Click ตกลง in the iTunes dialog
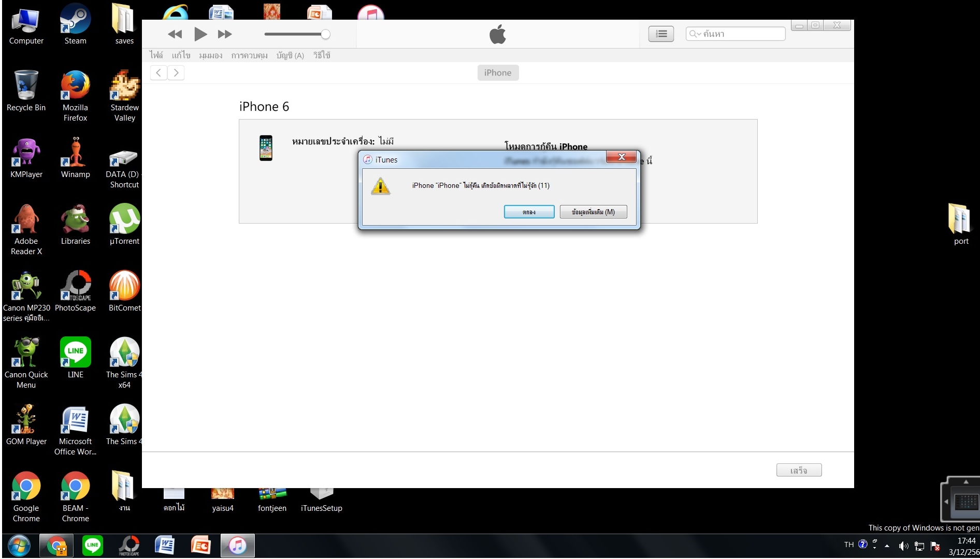Screen dimensions: 980x559 (x=529, y=212)
